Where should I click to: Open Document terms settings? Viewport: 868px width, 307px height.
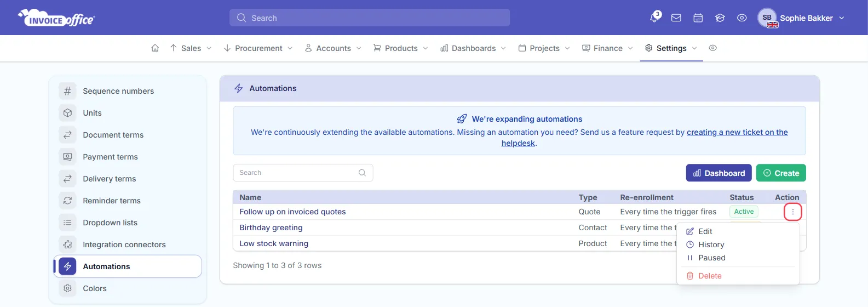click(113, 135)
